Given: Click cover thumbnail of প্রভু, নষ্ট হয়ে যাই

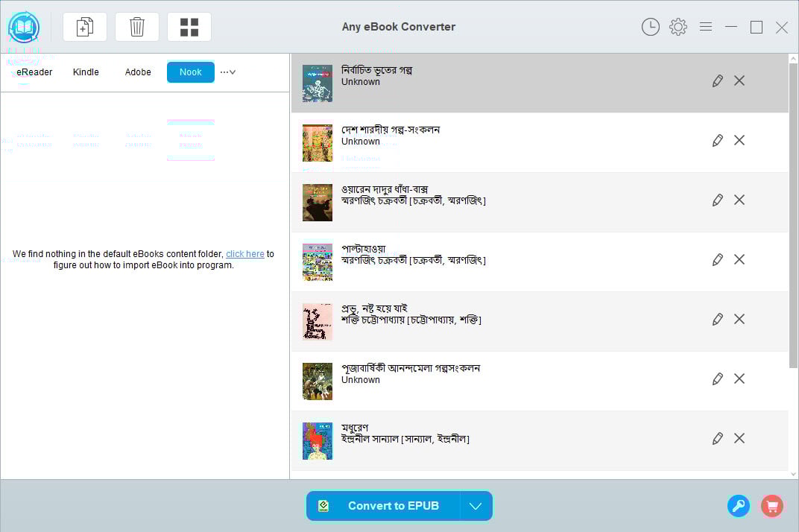Looking at the screenshot, I should coord(318,322).
